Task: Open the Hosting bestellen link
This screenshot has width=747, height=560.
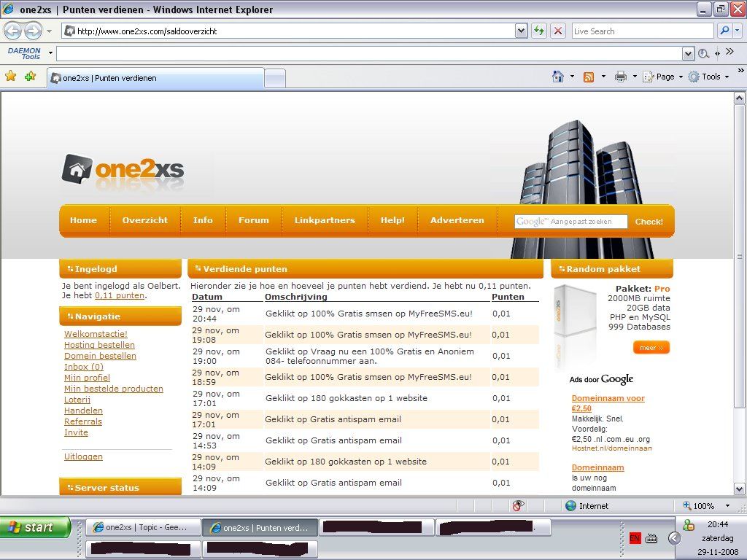Action: (x=99, y=345)
